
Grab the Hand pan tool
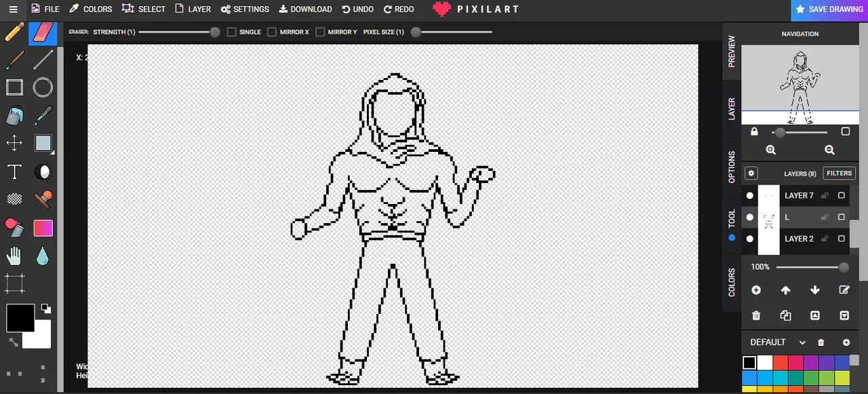pyautogui.click(x=14, y=255)
